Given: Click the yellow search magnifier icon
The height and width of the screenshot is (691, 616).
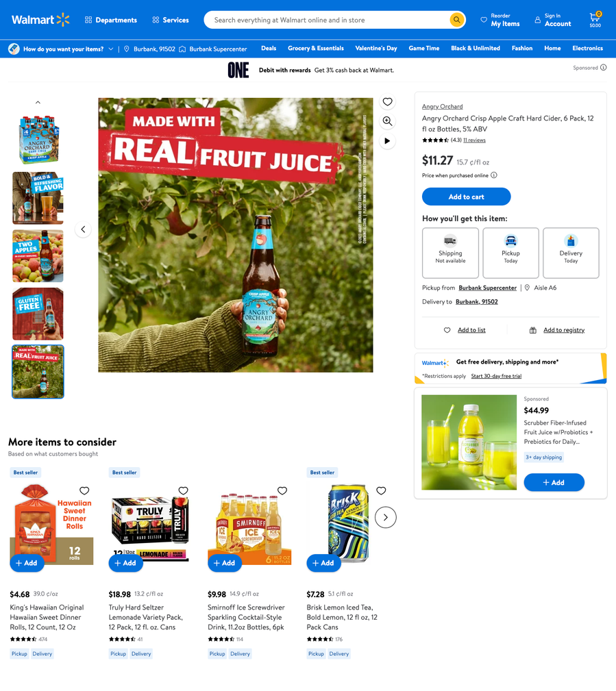Looking at the screenshot, I should (x=457, y=20).
